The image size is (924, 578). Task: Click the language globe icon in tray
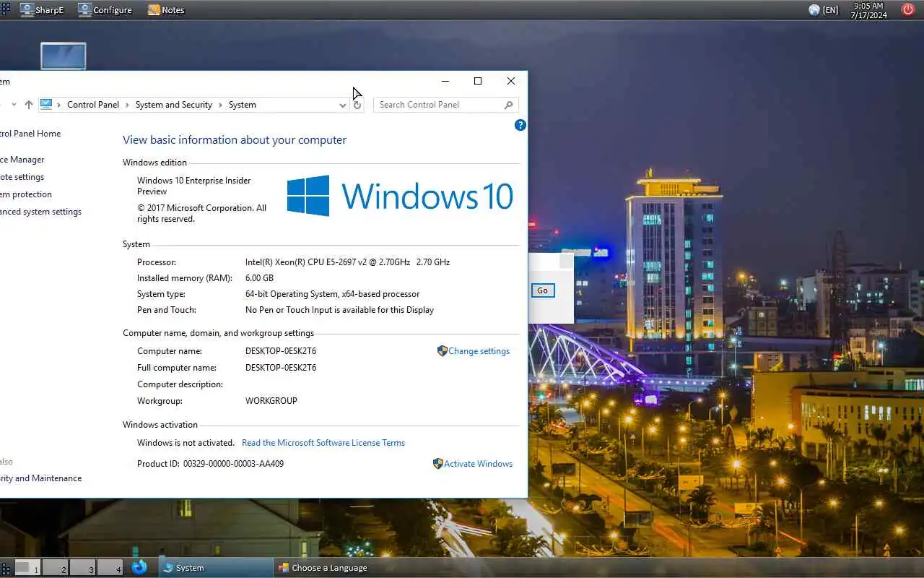(814, 10)
